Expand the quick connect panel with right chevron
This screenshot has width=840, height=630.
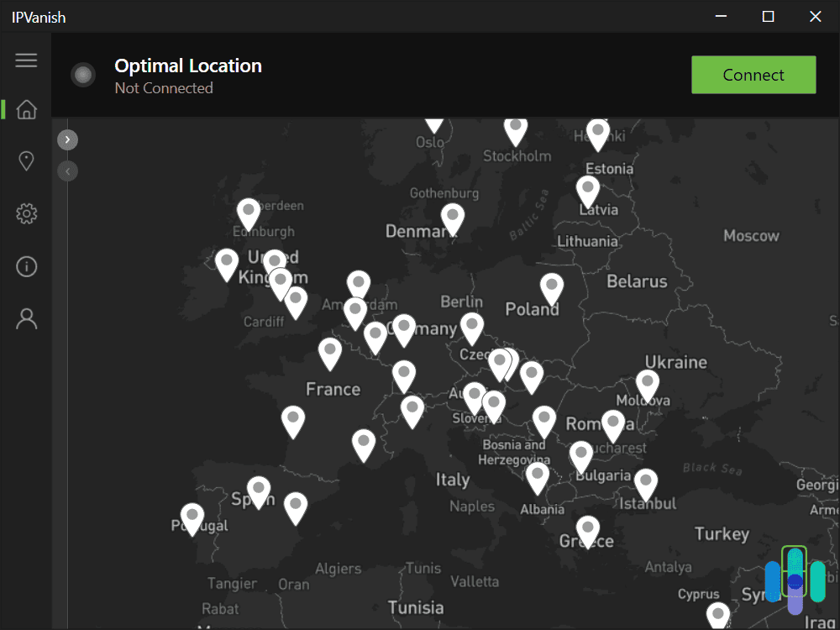[x=67, y=139]
